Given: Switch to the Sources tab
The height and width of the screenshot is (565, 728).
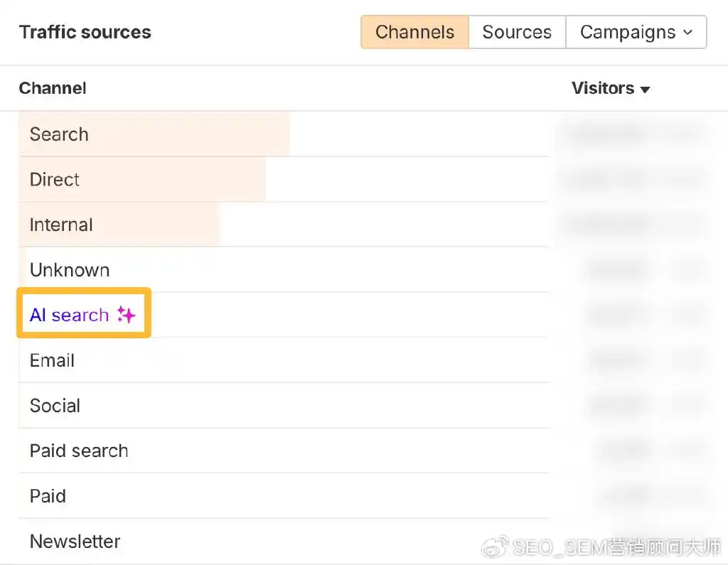Looking at the screenshot, I should [517, 32].
